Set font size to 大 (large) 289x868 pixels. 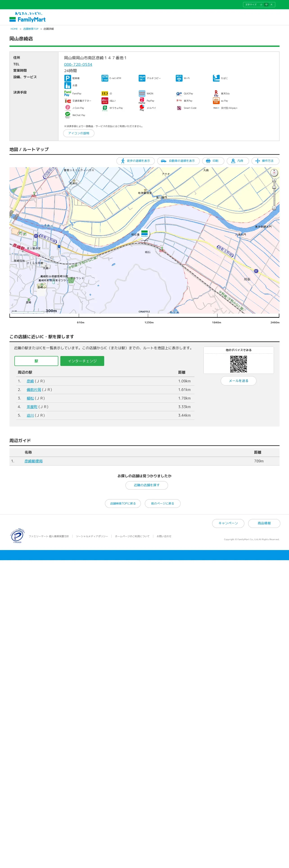[271, 5]
